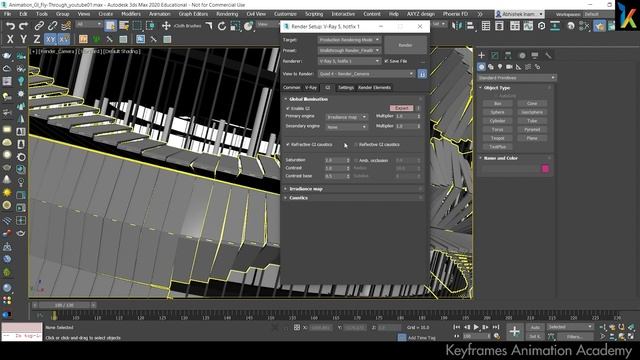Image resolution: width=640 pixels, height=360 pixels.
Task: Open the Preset dropdown in Render Setup
Action: [349, 51]
